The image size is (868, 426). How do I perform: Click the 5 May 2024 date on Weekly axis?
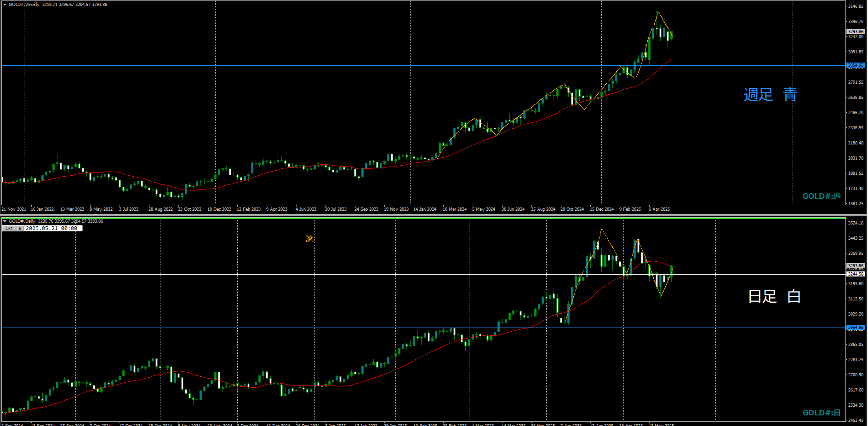(484, 209)
